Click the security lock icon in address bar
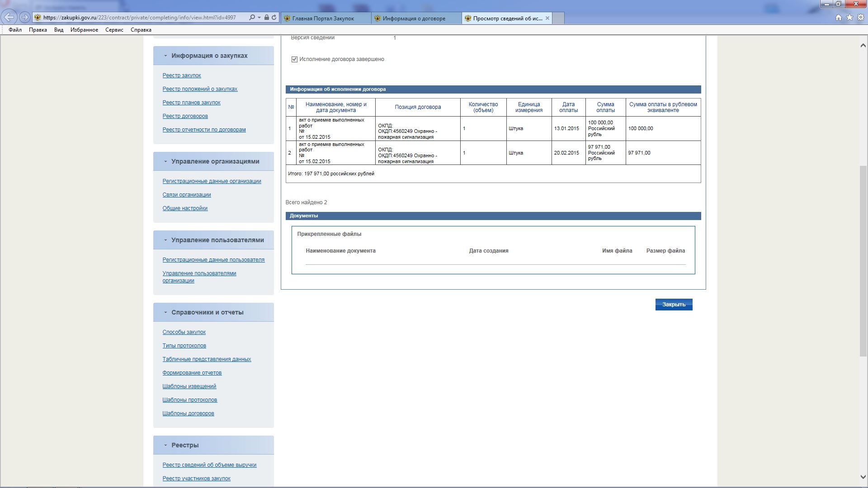The image size is (868, 488). pos(267,18)
